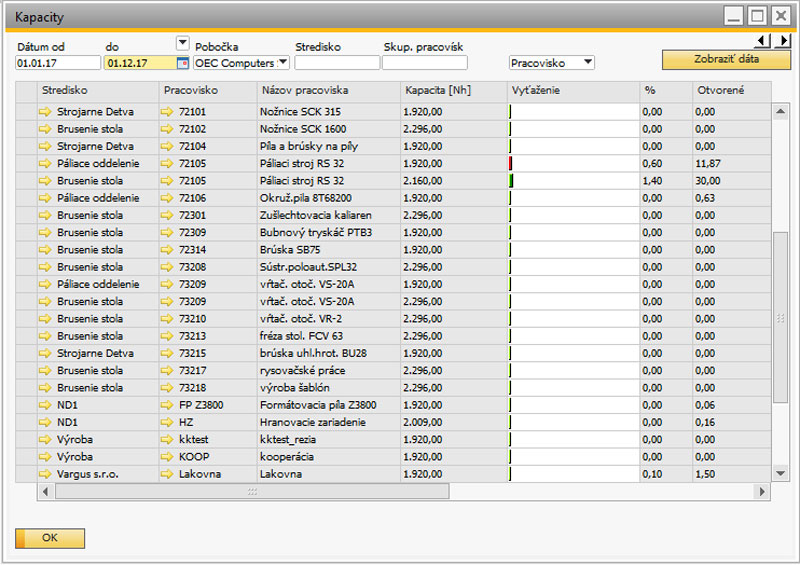Click in the Stredisko filter input field
Image resolution: width=800 pixels, height=565 pixels.
[336, 63]
